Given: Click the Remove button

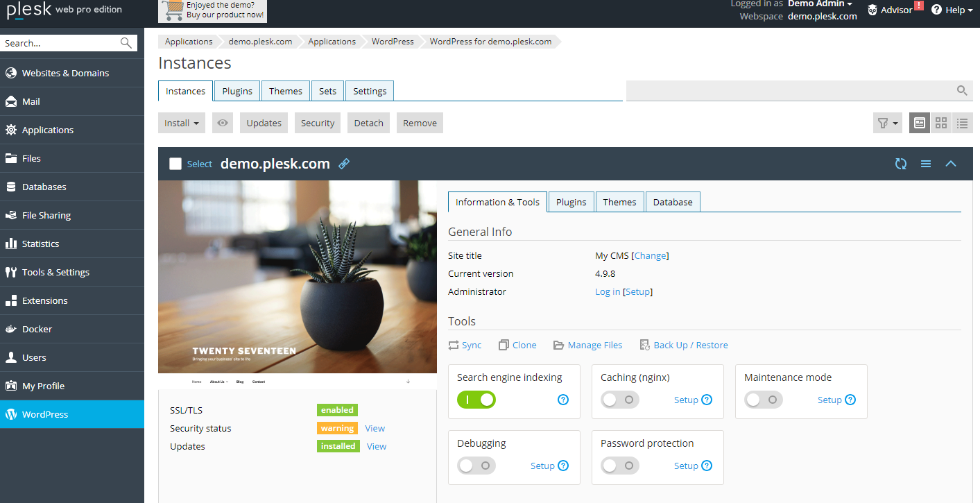Looking at the screenshot, I should [x=420, y=123].
